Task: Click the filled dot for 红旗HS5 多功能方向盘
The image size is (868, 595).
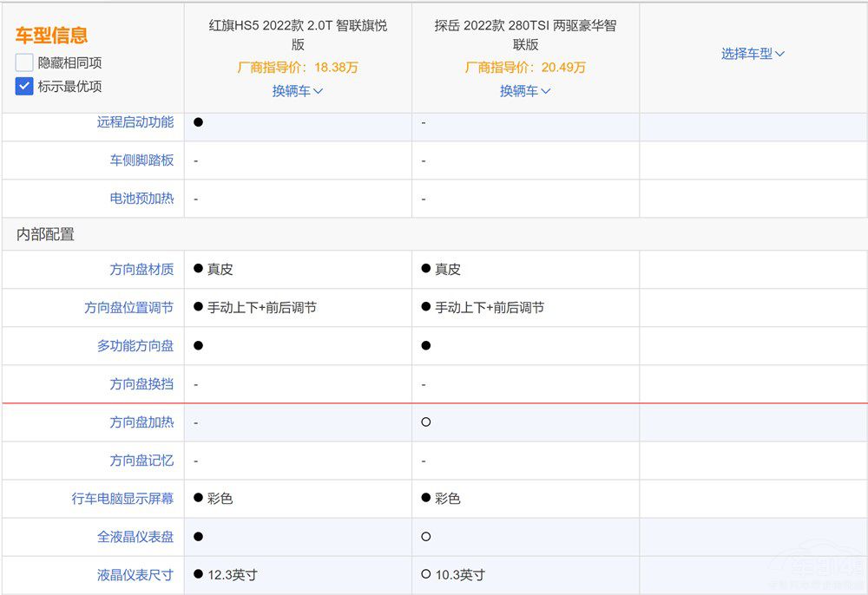Action: [x=198, y=345]
